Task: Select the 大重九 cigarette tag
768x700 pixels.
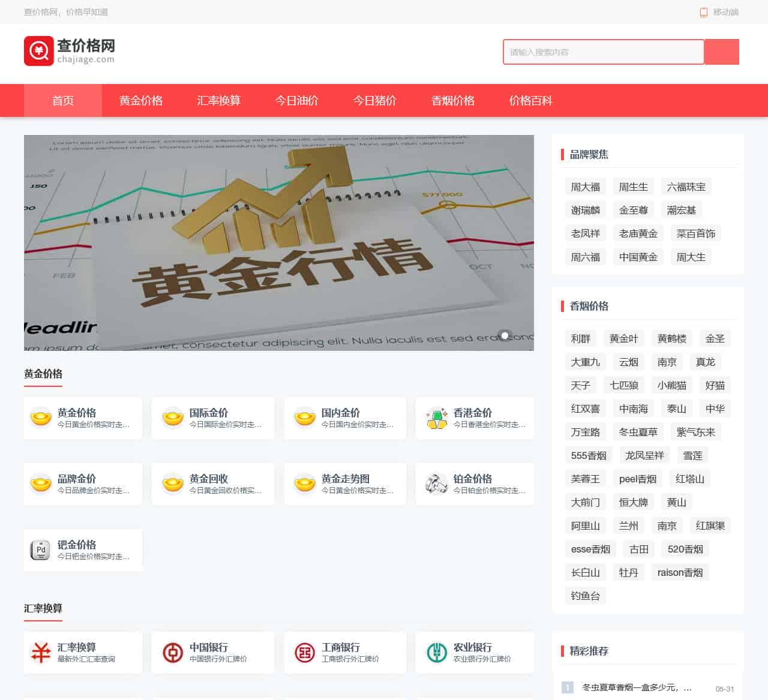Action: (586, 362)
